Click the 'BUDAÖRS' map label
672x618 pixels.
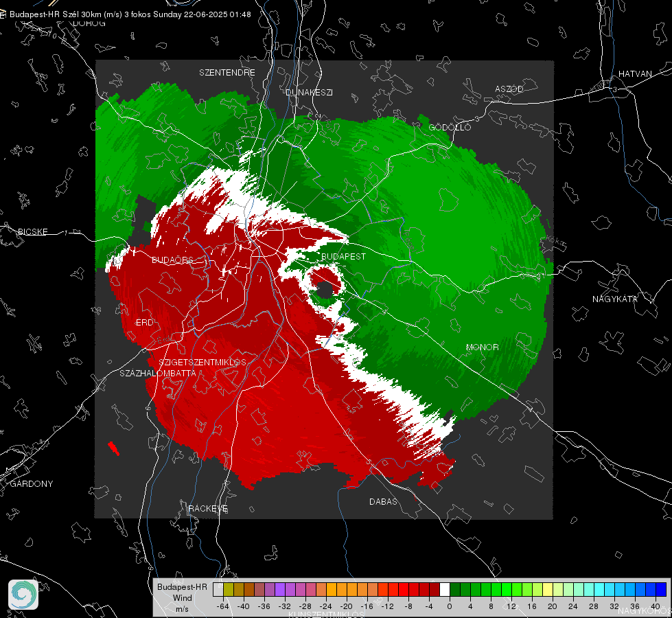(173, 260)
